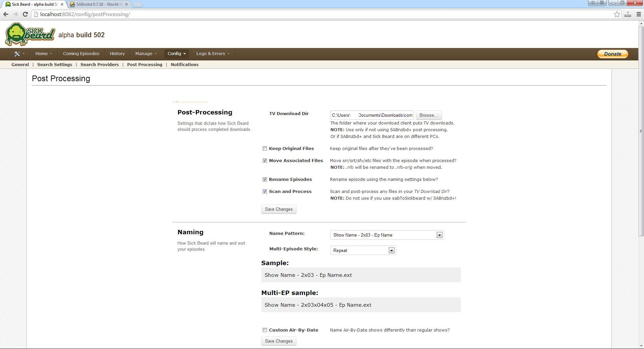Click 'alpha build 502' version text
The height and width of the screenshot is (349, 644).
click(82, 35)
